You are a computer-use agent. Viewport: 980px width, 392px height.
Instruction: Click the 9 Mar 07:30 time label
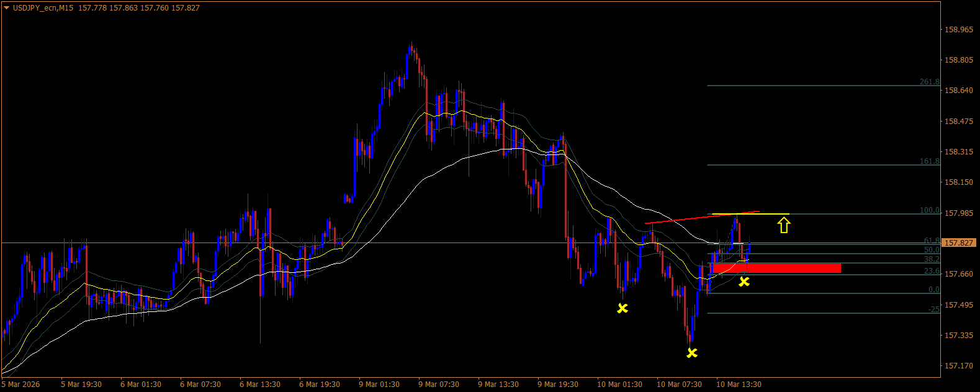point(439,385)
